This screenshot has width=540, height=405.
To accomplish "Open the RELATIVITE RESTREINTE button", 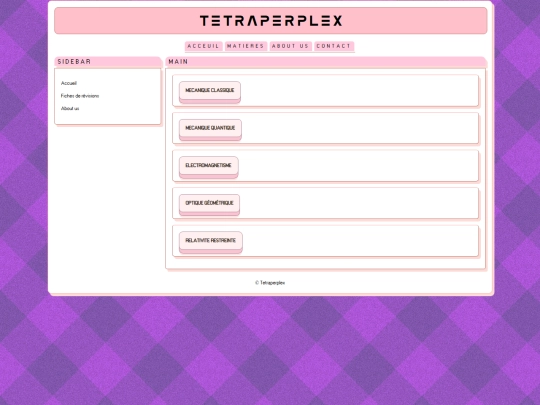I will [x=210, y=241].
